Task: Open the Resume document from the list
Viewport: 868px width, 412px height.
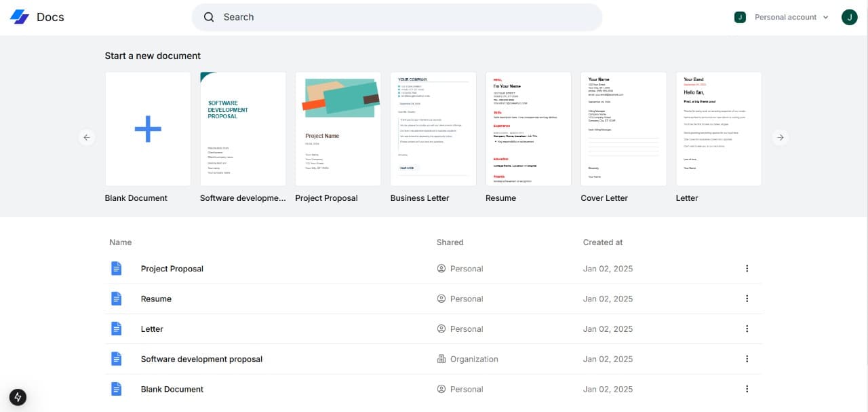Action: 156,299
